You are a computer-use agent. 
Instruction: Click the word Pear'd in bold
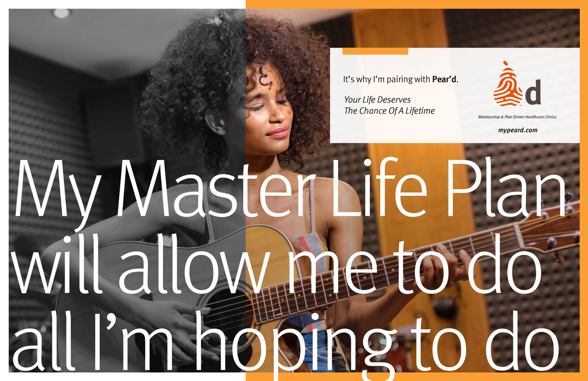(x=444, y=79)
